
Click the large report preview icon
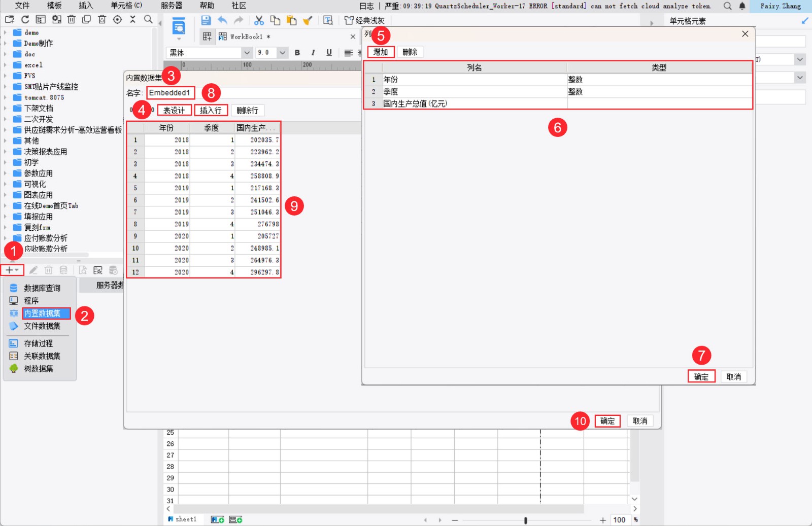pos(179,26)
